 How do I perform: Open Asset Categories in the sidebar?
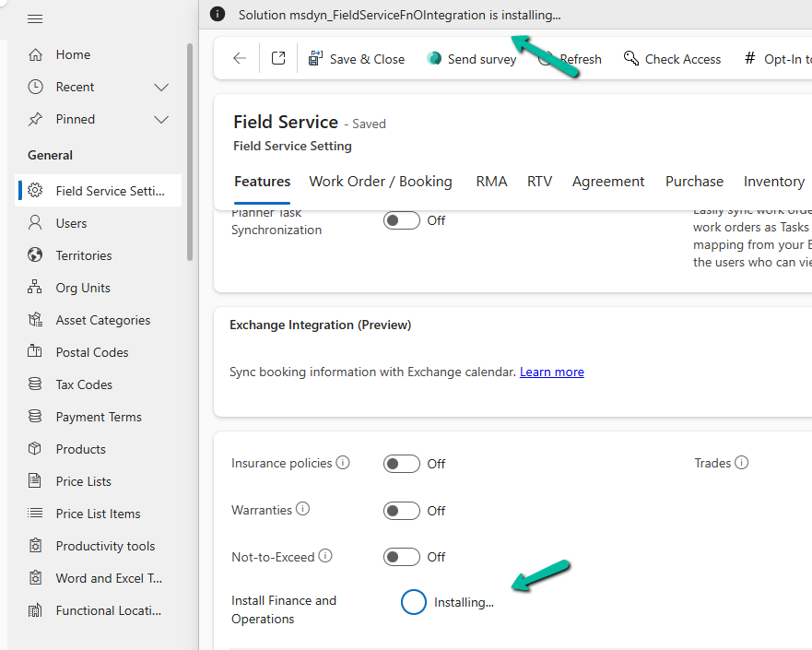(x=102, y=320)
